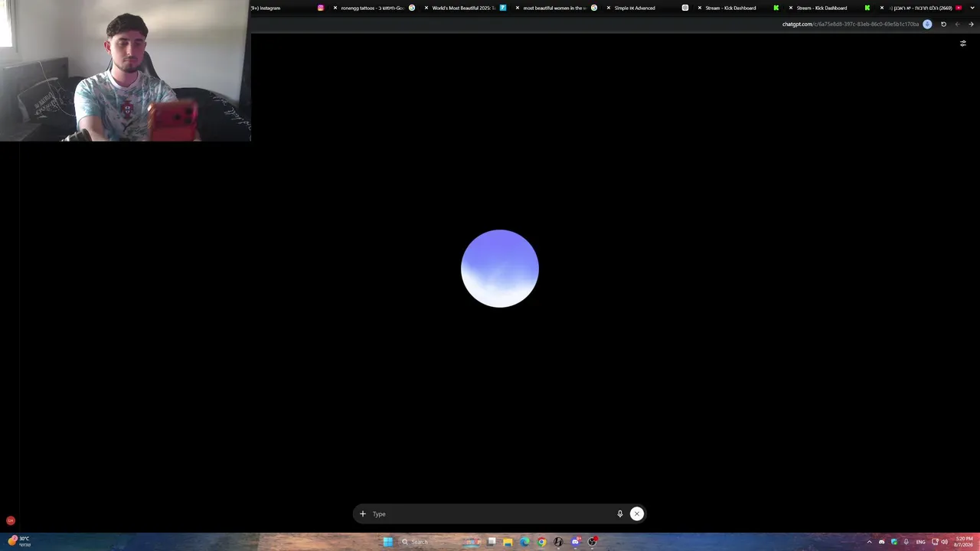Open the 30°C weather widget
The width and height of the screenshot is (980, 551).
click(x=19, y=541)
